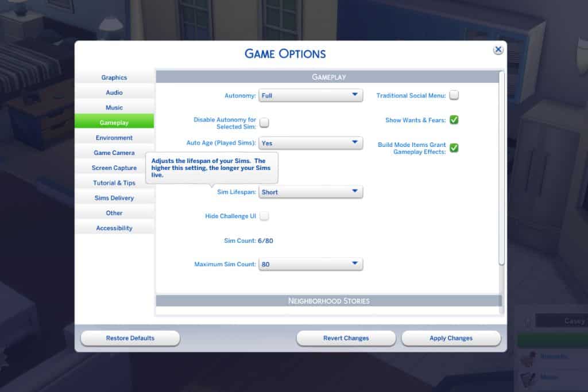588x392 pixels.
Task: Switch to the Graphics tab
Action: coord(114,77)
